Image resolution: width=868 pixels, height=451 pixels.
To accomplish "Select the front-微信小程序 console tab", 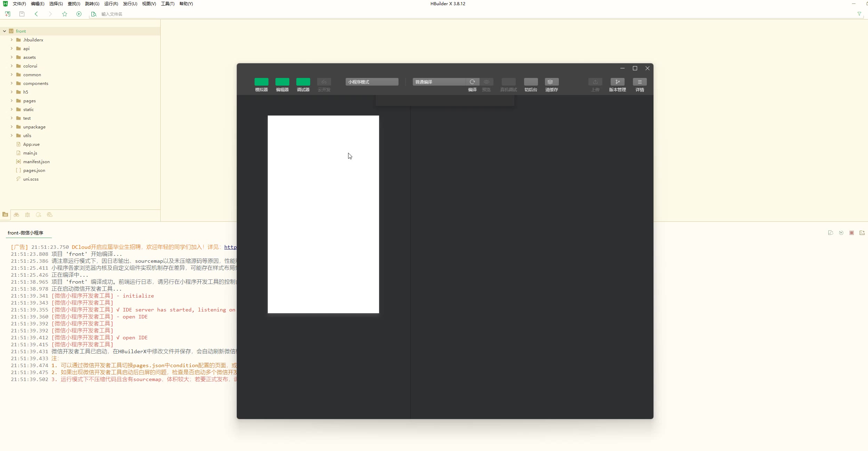I will coord(25,233).
